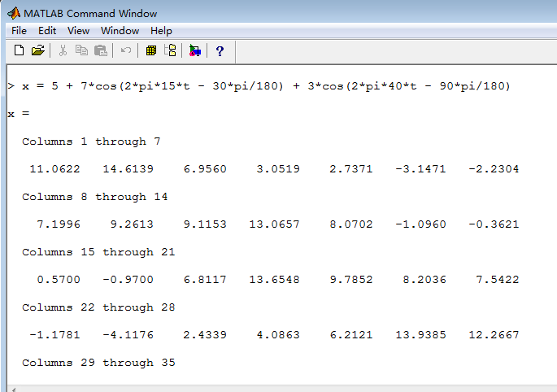Click the Undo arrow icon
This screenshot has width=557, height=392.
(x=126, y=50)
